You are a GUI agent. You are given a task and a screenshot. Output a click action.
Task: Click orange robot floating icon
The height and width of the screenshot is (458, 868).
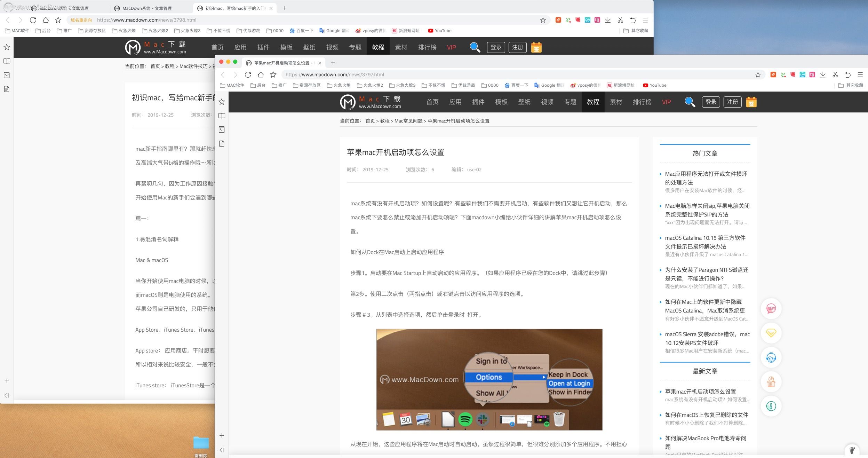771,382
